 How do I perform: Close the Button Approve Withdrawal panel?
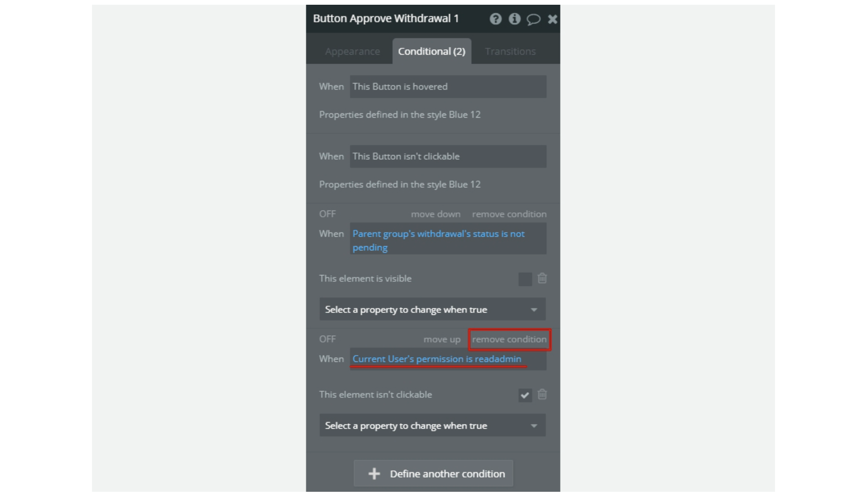point(552,19)
